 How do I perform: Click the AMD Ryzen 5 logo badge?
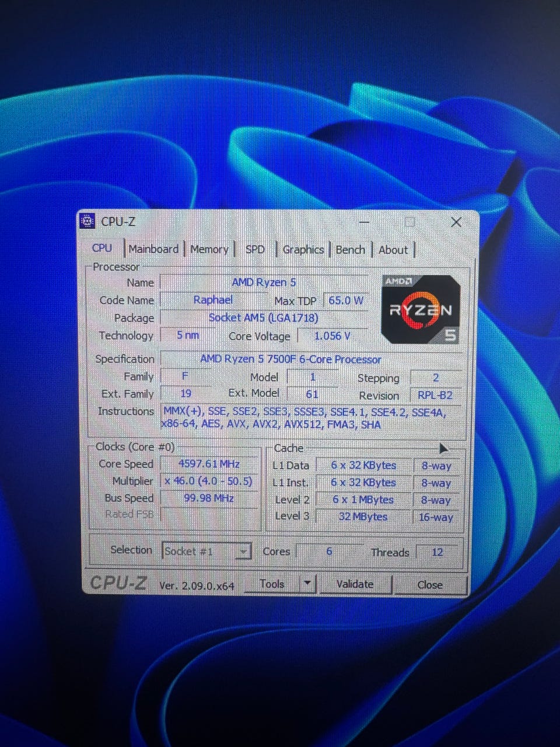(420, 309)
